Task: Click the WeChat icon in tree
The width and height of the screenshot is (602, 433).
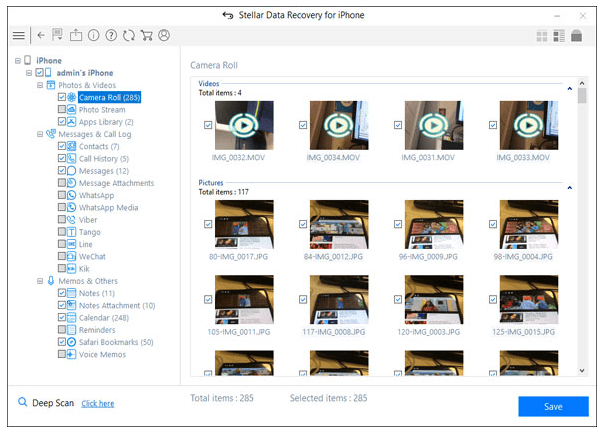Action: click(71, 256)
